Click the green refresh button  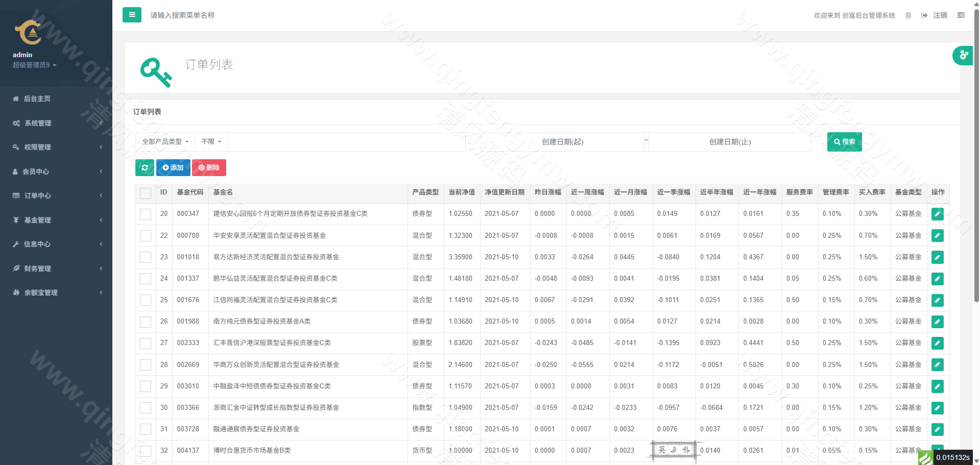pyautogui.click(x=145, y=167)
